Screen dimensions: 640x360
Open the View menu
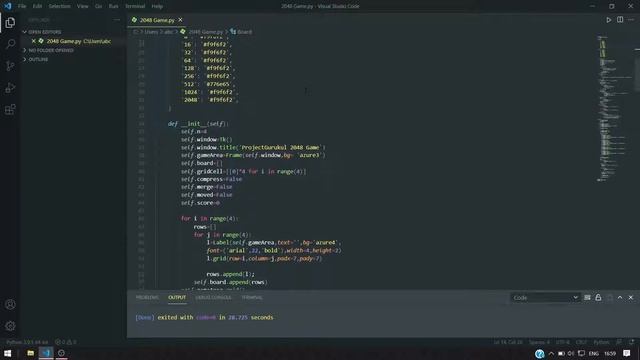82,6
